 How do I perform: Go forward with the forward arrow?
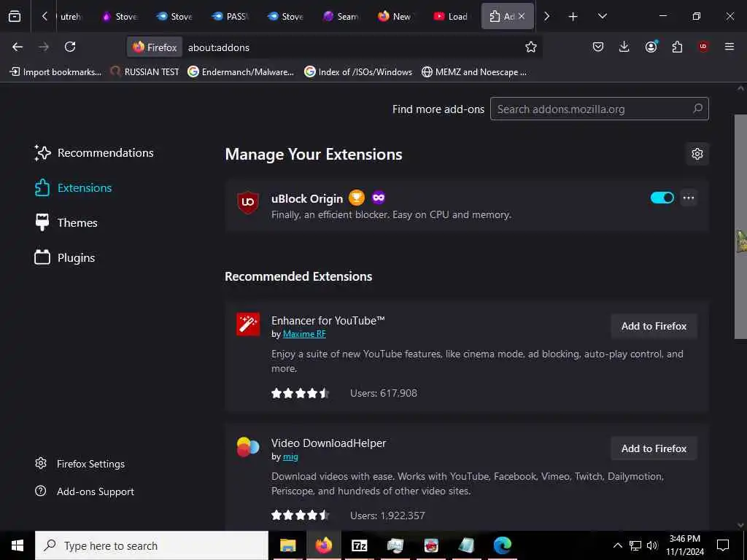pos(44,47)
